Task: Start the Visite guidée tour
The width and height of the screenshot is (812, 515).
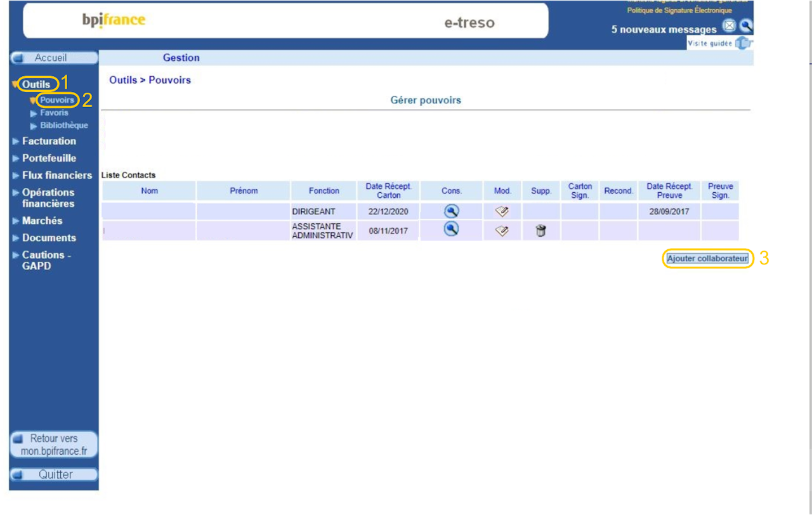Action: pos(720,44)
